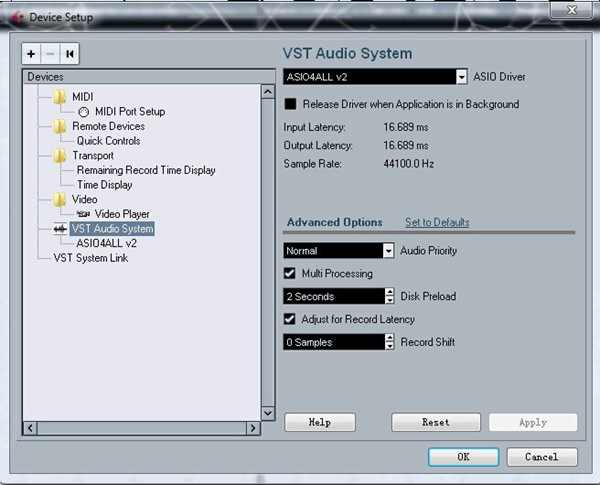Click the Advanced Options heading
This screenshot has width=600, height=485.
click(334, 222)
